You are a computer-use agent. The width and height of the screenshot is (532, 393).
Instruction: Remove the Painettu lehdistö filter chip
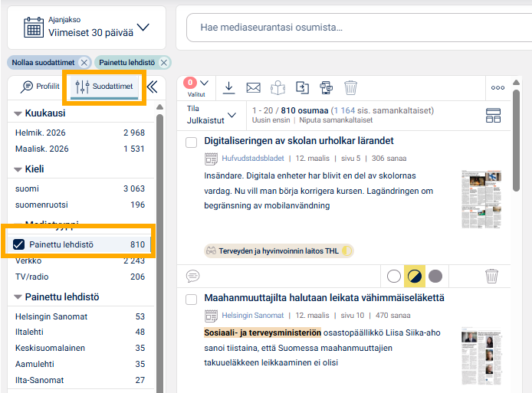pyautogui.click(x=164, y=62)
